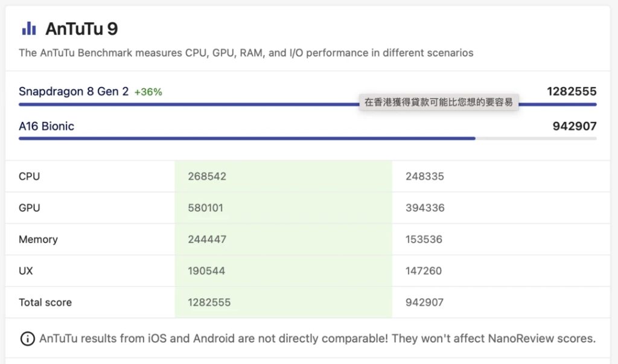Screen dimensions: 618x364
Task: Click the +36% green percentage badge
Action: coord(148,92)
